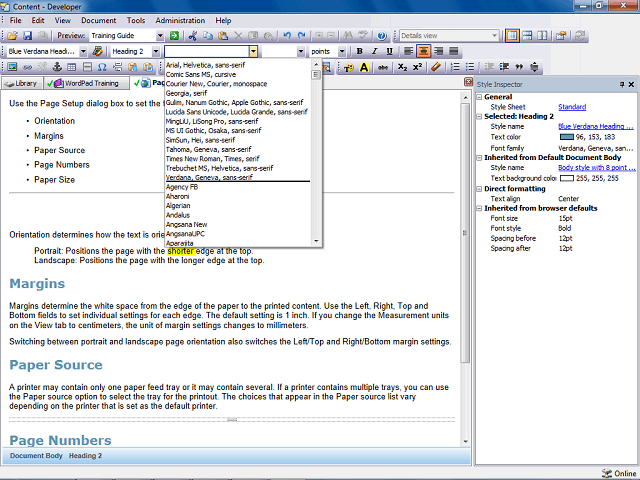The image size is (640, 480).
Task: Click the Text color swatch 96, 153, 183
Action: [x=567, y=137]
